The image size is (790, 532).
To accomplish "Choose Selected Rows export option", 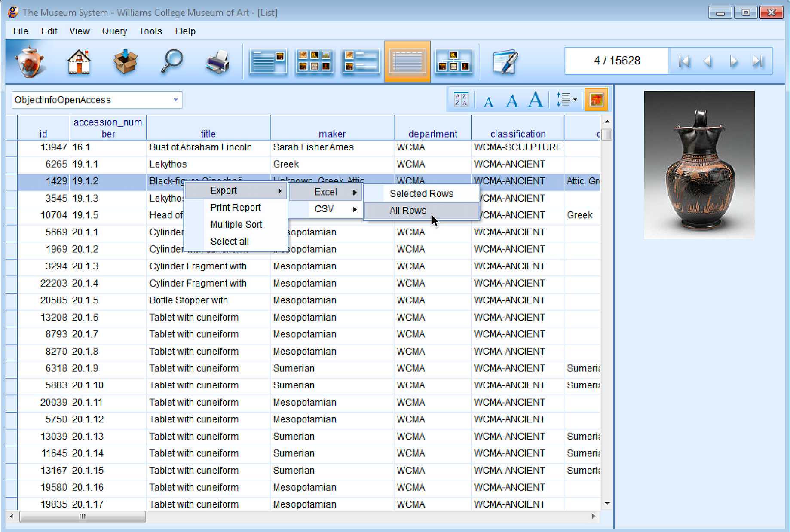I will (421, 193).
